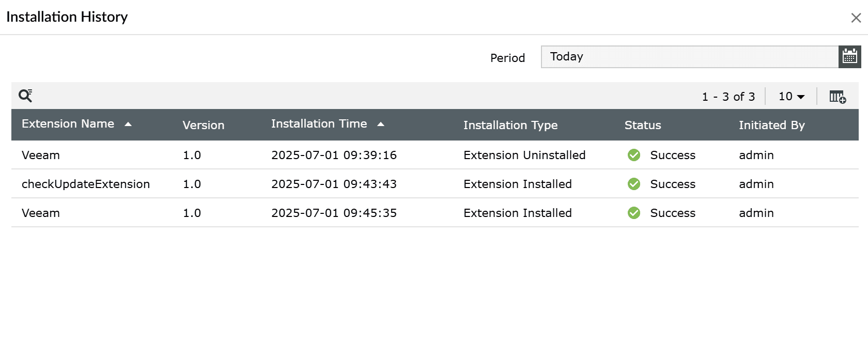Viewport: 868px width, 358px height.
Task: Click the Extension Name sort arrow
Action: point(128,124)
